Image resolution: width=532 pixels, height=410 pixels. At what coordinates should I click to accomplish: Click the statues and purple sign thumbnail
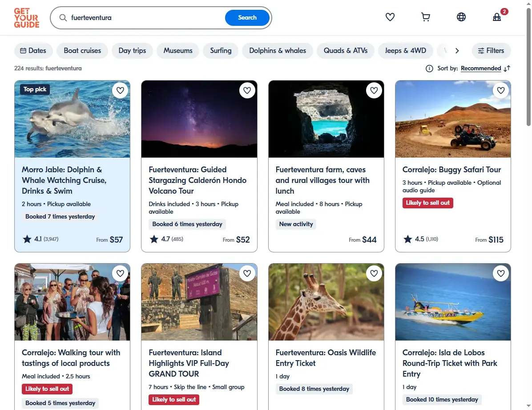pos(199,302)
